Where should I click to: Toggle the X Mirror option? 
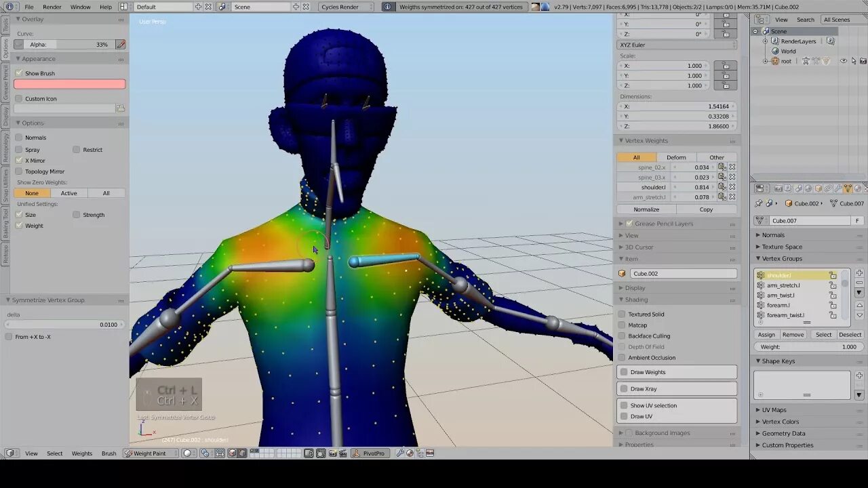pos(19,160)
